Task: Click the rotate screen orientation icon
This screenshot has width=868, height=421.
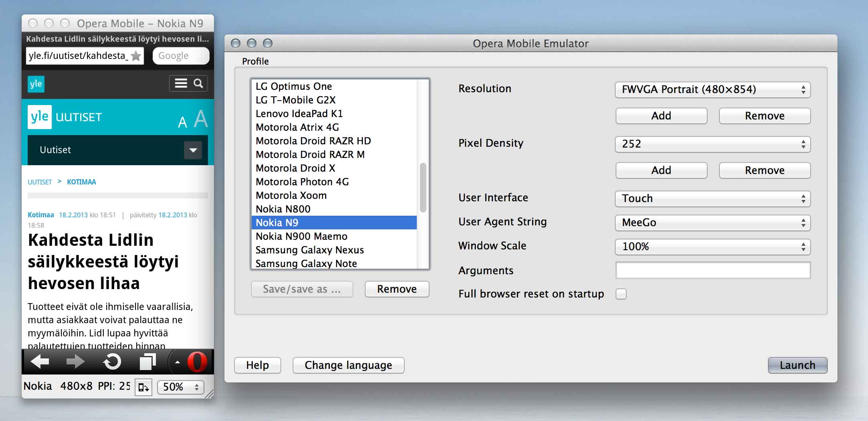Action: (x=143, y=387)
